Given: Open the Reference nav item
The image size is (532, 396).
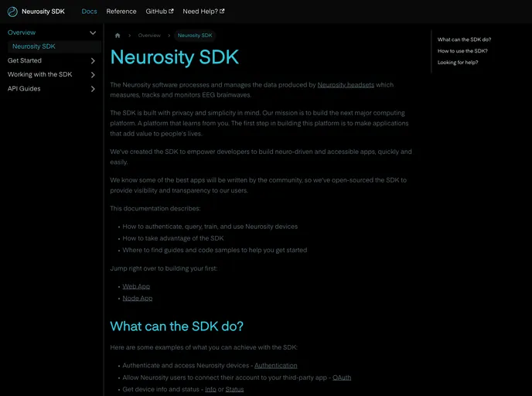Looking at the screenshot, I should pyautogui.click(x=121, y=11).
